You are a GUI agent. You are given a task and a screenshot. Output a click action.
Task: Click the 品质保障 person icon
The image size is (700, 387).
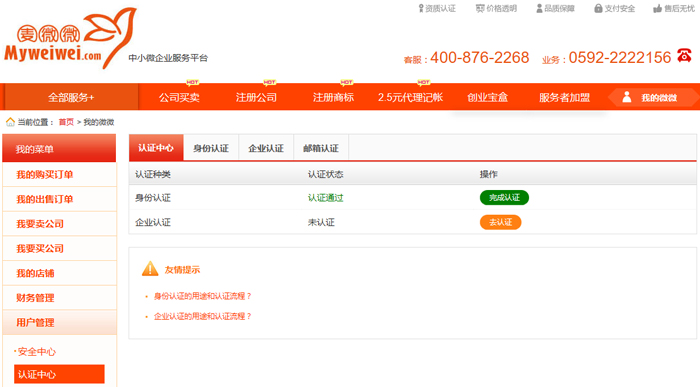tap(539, 8)
